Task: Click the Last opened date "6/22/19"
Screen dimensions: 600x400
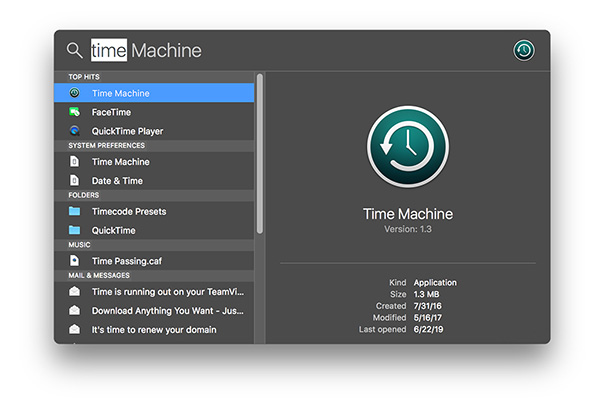Action: [x=428, y=329]
